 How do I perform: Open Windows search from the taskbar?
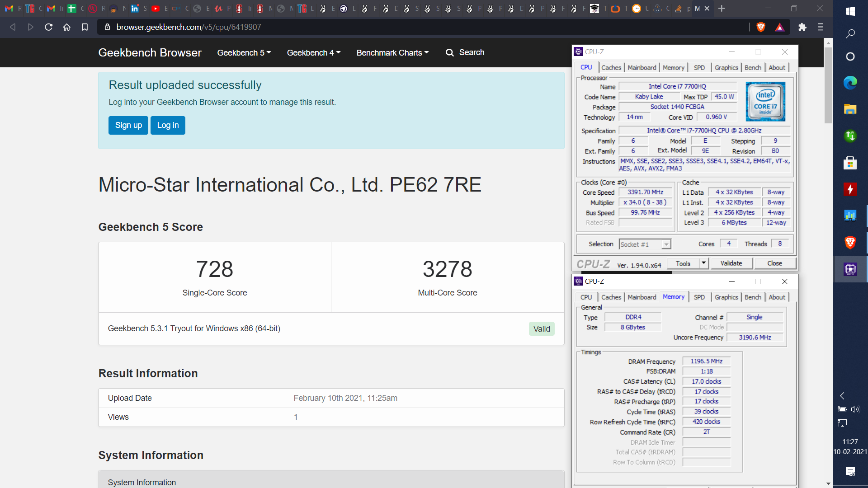[x=850, y=34]
